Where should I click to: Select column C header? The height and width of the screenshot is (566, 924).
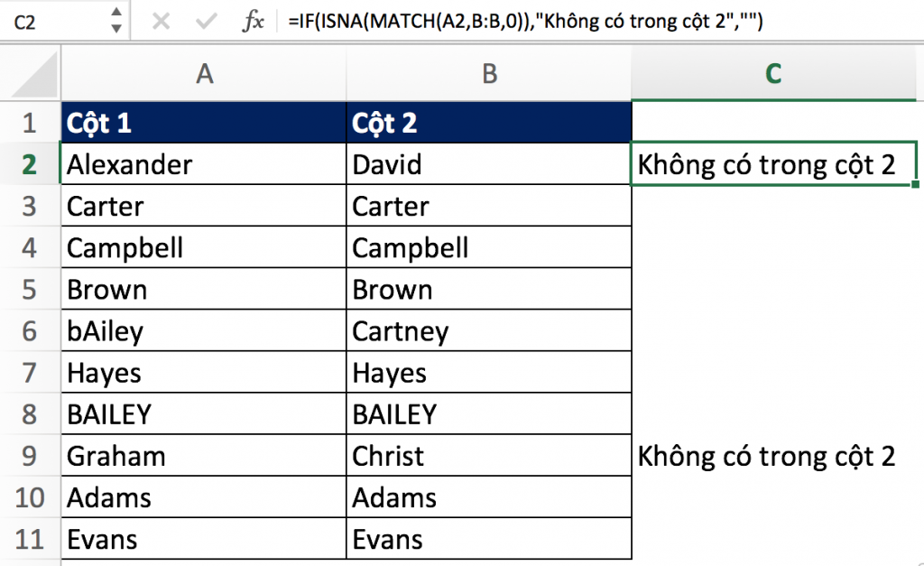(772, 74)
